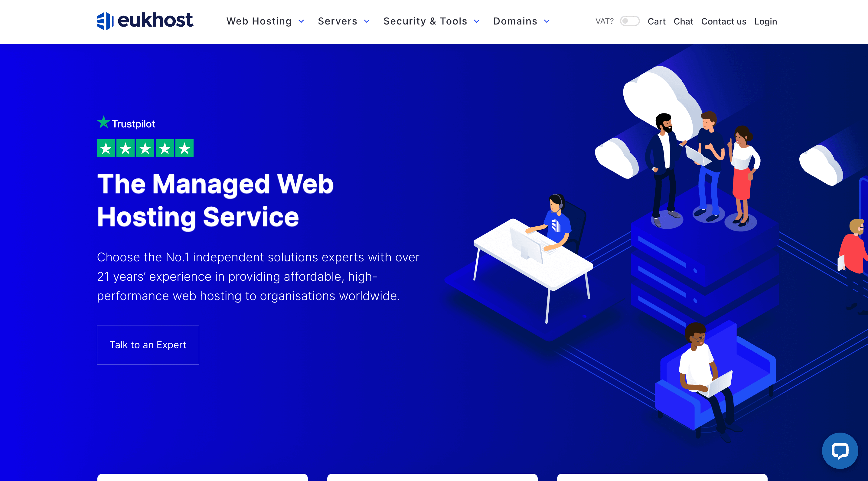
Task: Click the Chat link in navigation
Action: [683, 21]
